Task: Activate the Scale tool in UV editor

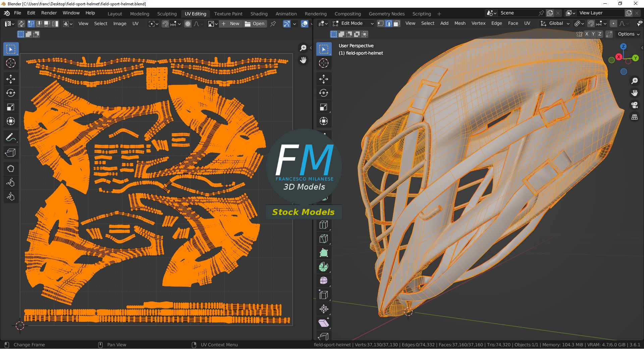Action: pos(11,107)
